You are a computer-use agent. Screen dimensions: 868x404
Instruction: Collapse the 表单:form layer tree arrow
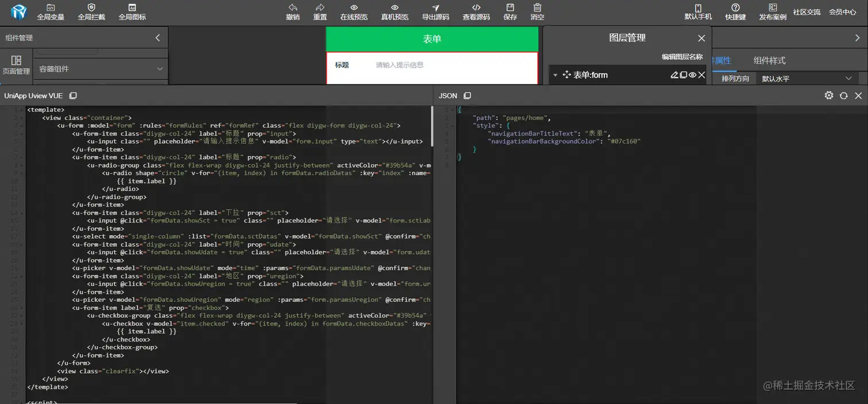coord(555,75)
